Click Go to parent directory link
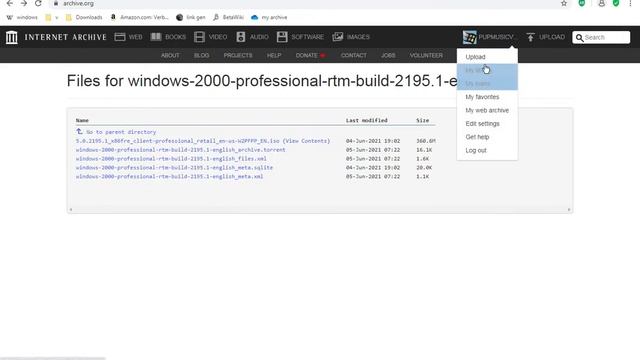This screenshot has width=640, height=360. click(x=121, y=132)
